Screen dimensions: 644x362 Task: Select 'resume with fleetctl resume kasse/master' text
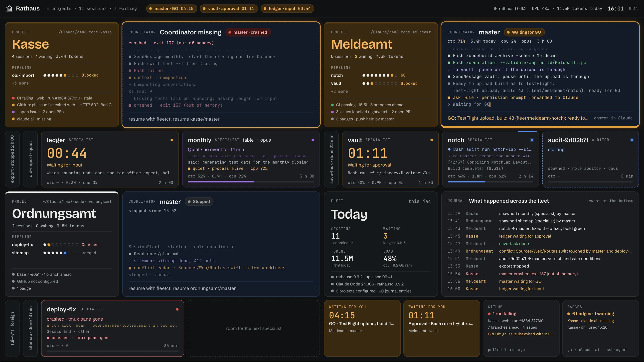click(x=174, y=119)
